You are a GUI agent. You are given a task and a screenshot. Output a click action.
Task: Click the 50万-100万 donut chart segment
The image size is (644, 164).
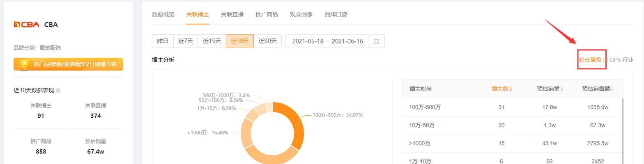(260, 109)
